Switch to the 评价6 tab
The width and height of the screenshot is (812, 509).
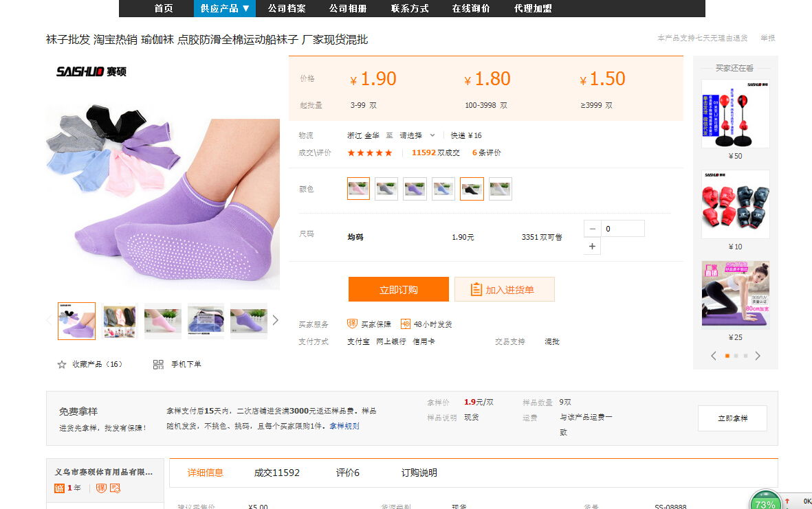point(347,473)
